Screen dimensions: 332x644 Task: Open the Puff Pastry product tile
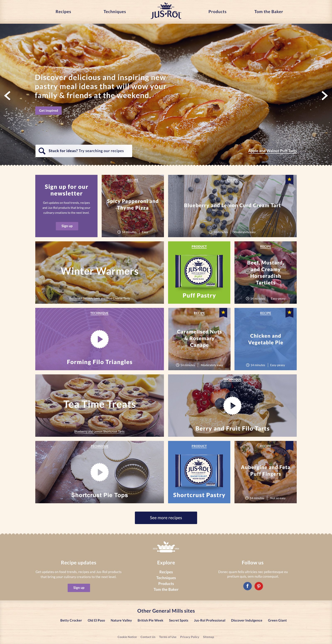[x=199, y=272]
